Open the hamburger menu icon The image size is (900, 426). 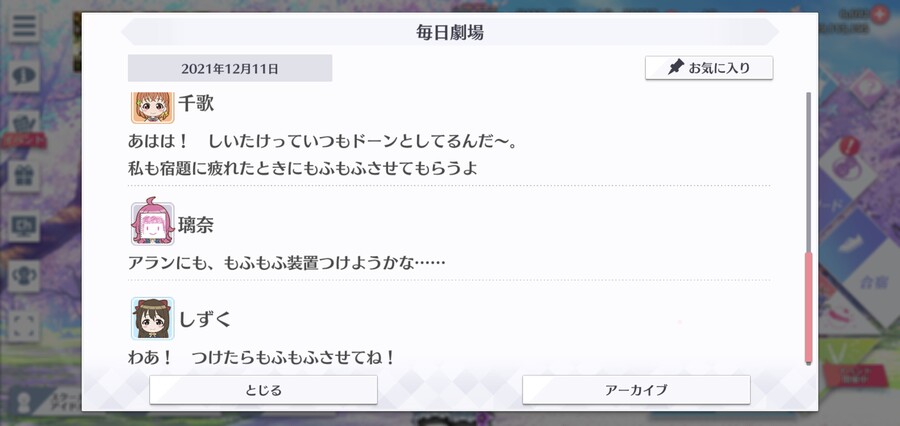click(x=24, y=26)
